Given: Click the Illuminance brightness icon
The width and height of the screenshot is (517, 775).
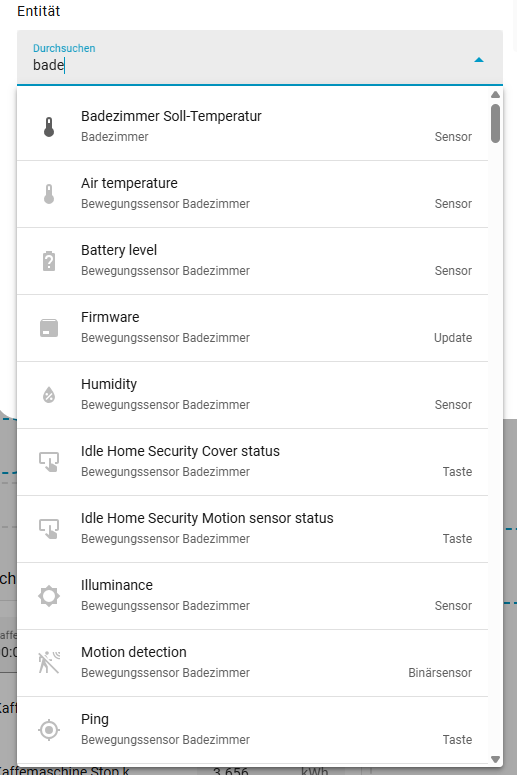Looking at the screenshot, I should point(49,596).
